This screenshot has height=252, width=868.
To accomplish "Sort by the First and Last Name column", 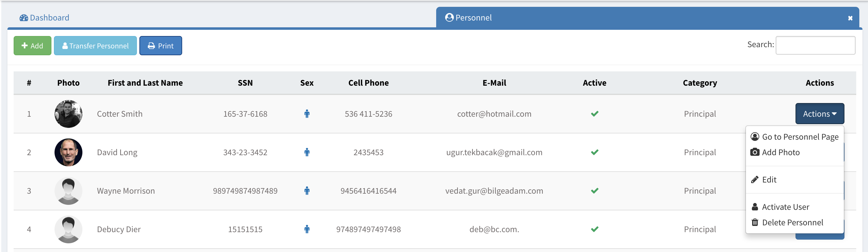I will click(x=145, y=83).
